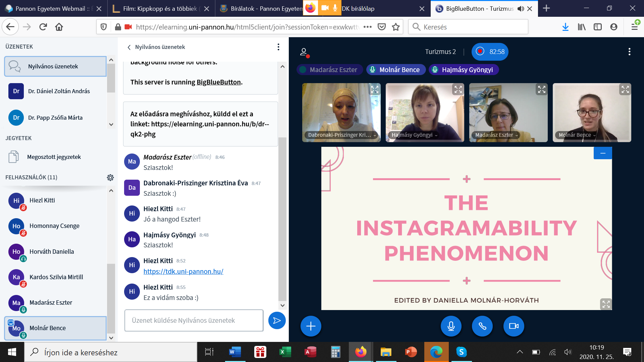Image resolution: width=644 pixels, height=362 pixels.
Task: Open user list settings gear
Action: (110, 177)
